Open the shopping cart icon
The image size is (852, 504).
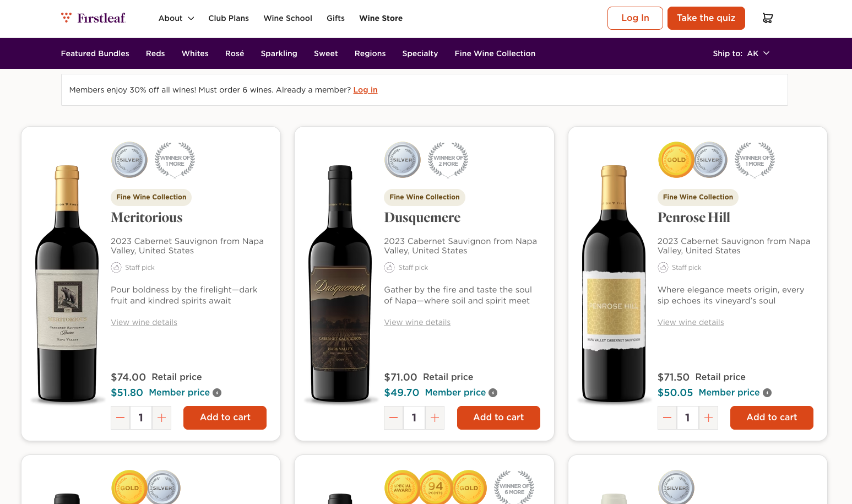(767, 18)
